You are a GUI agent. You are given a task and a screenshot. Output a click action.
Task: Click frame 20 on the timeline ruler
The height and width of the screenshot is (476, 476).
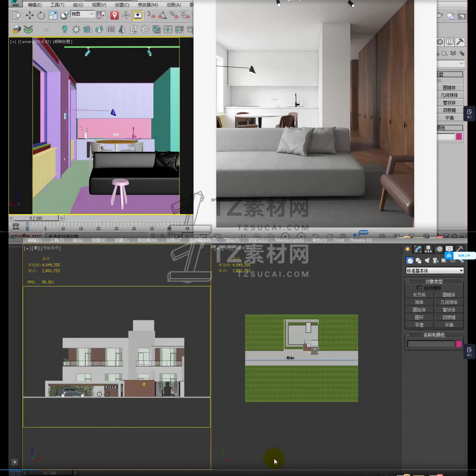(98, 228)
